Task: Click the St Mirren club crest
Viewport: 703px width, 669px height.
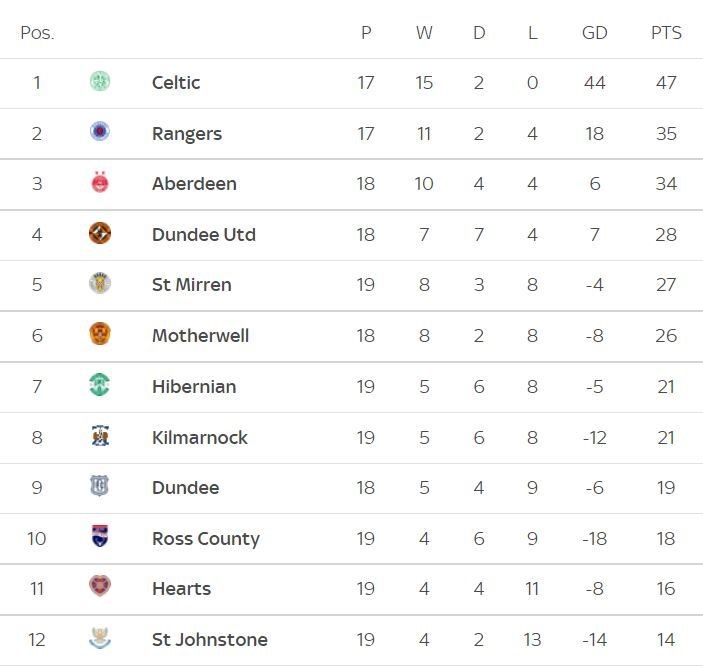Action: pyautogui.click(x=100, y=284)
